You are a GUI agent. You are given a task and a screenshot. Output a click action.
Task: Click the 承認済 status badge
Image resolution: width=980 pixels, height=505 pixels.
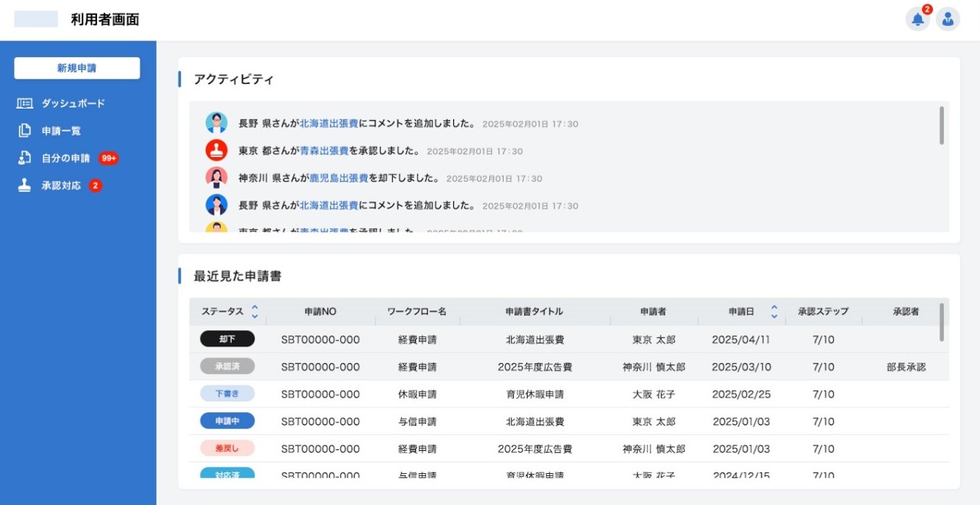227,367
